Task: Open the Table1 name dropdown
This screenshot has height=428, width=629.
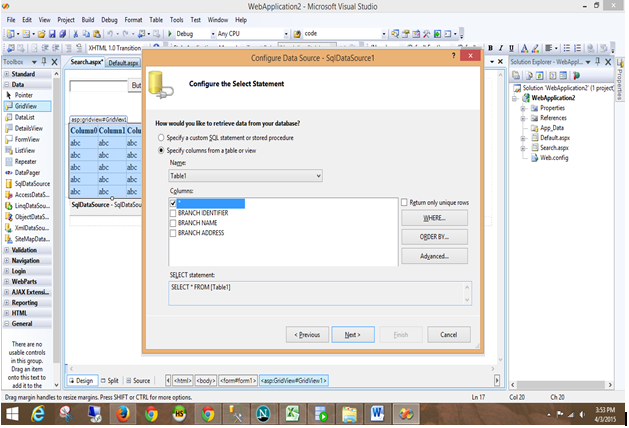Action: click(x=246, y=176)
